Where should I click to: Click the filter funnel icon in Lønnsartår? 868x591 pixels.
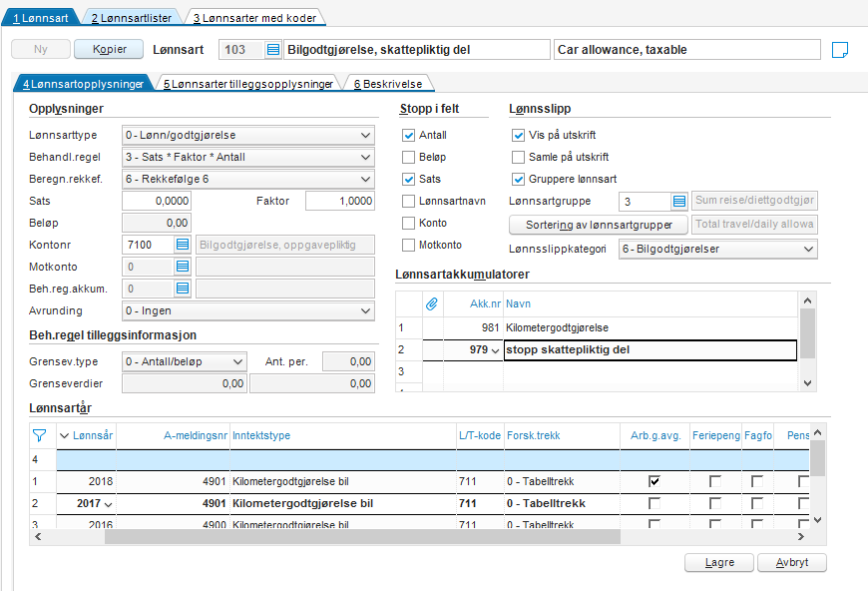click(x=39, y=436)
